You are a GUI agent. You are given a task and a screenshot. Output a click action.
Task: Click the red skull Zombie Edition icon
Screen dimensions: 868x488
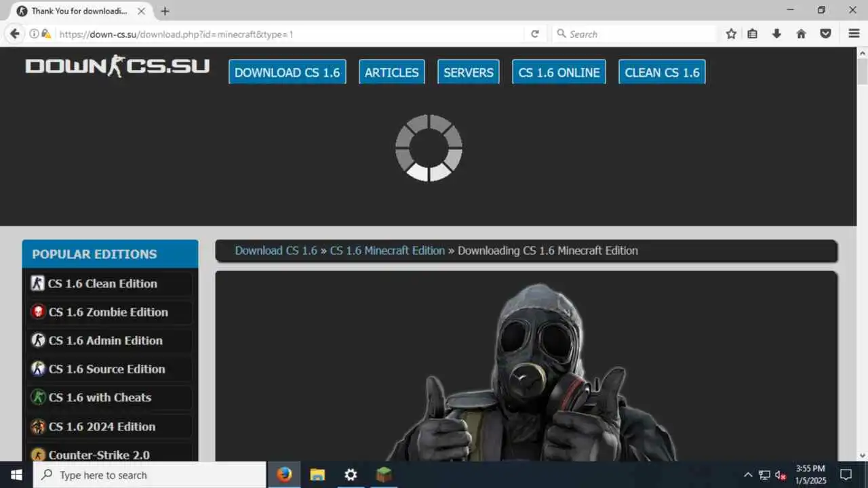click(x=38, y=312)
